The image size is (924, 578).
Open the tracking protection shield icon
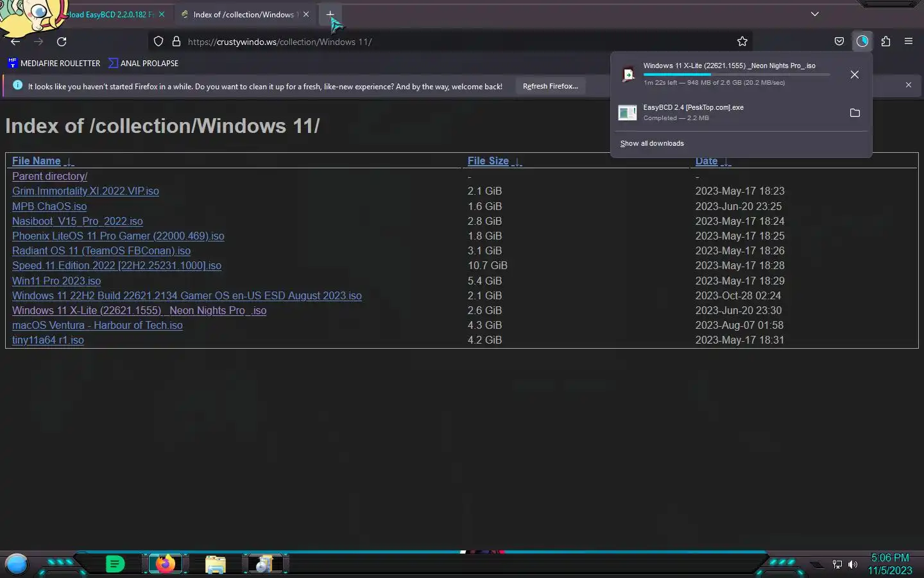pyautogui.click(x=158, y=42)
